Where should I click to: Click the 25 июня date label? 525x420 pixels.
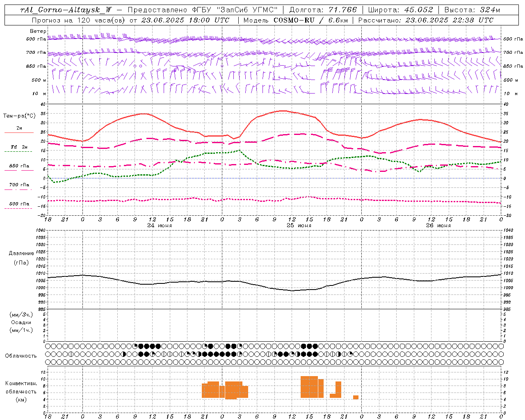point(299,226)
